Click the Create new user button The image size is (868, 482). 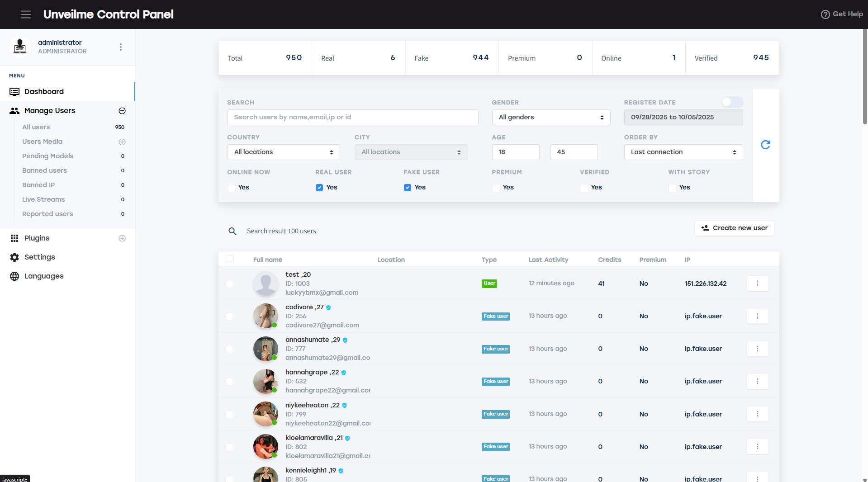point(734,228)
